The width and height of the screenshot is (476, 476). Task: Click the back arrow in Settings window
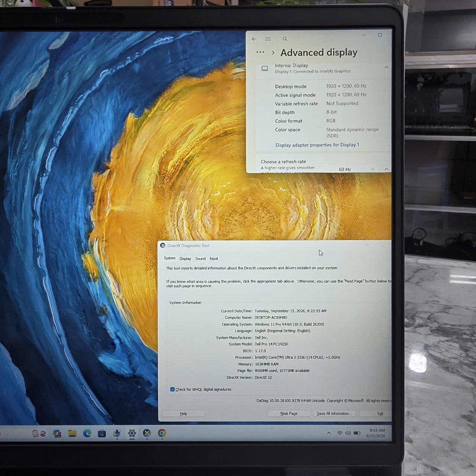(x=254, y=39)
